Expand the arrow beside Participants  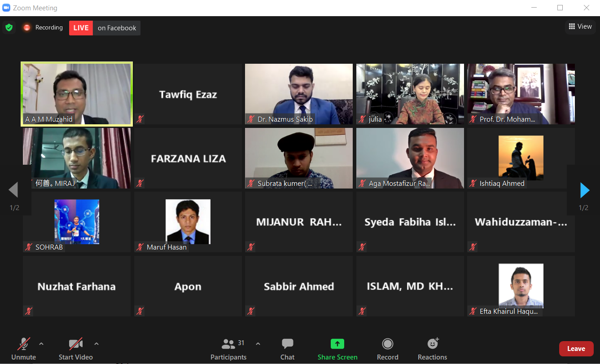[x=258, y=344]
